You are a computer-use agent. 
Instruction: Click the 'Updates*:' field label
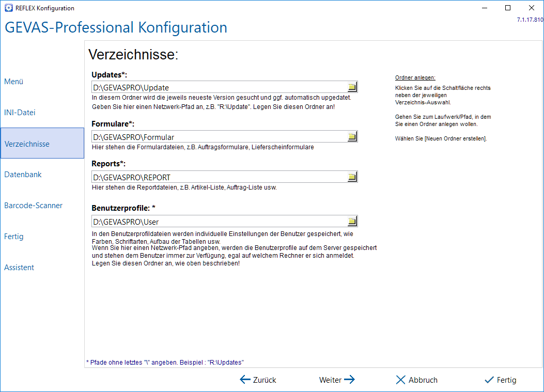110,74
